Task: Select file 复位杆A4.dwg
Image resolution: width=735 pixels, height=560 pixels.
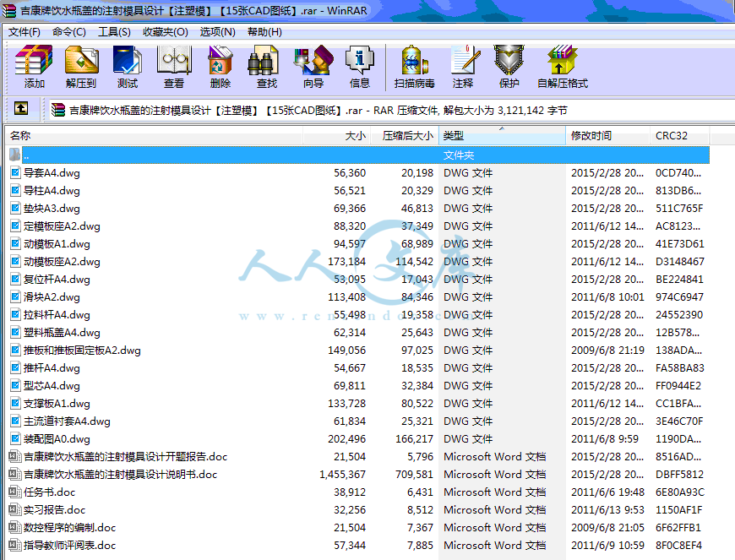Action: pos(57,280)
